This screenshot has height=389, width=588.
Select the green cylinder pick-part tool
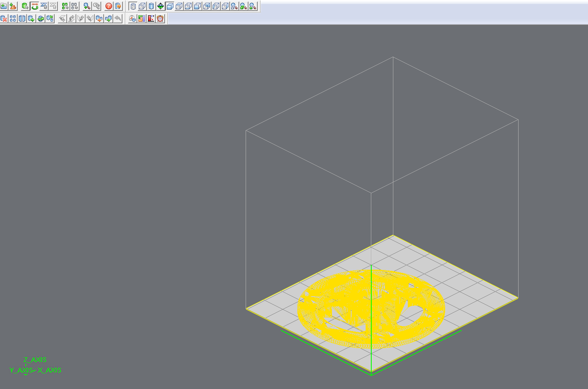click(x=25, y=6)
